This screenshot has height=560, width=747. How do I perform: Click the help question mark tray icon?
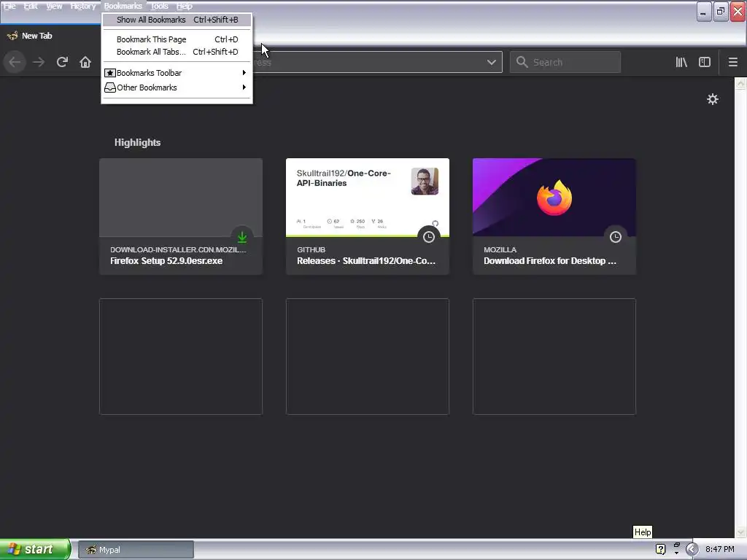coord(660,549)
